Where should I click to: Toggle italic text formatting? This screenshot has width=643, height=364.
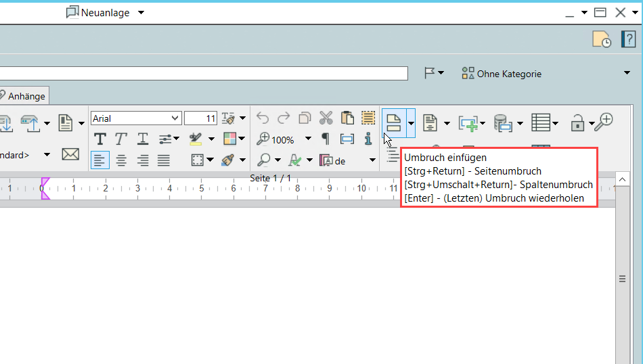[x=121, y=139]
